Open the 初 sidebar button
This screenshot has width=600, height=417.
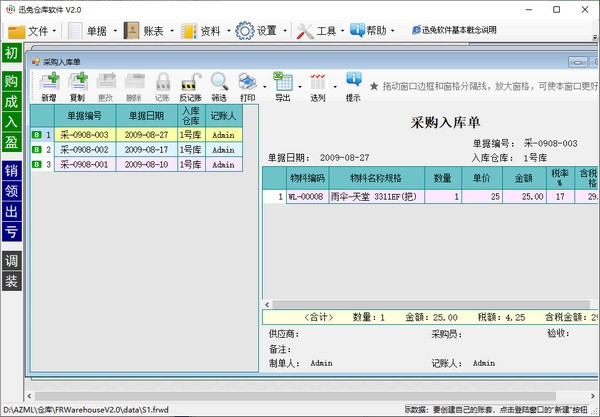pyautogui.click(x=11, y=53)
